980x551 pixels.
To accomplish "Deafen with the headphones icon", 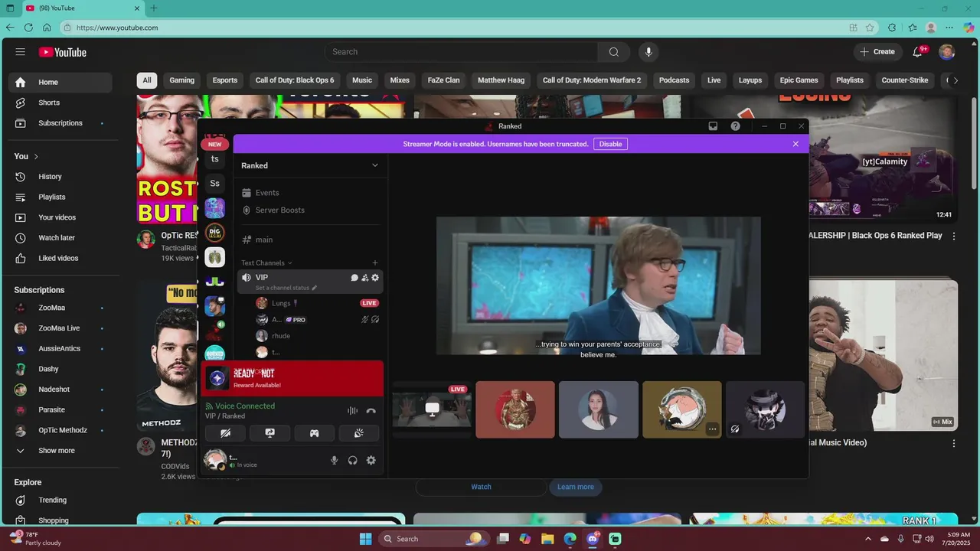I will click(x=352, y=461).
